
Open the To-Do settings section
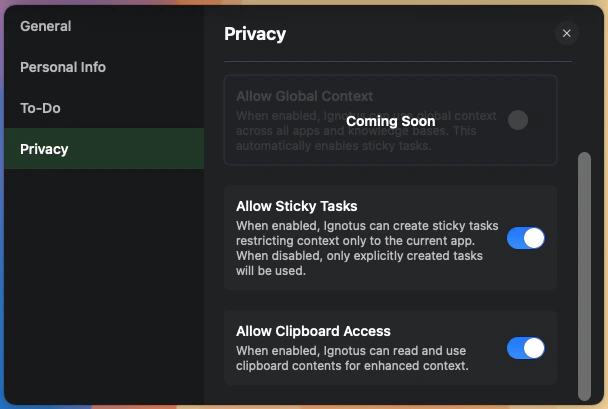click(104, 108)
